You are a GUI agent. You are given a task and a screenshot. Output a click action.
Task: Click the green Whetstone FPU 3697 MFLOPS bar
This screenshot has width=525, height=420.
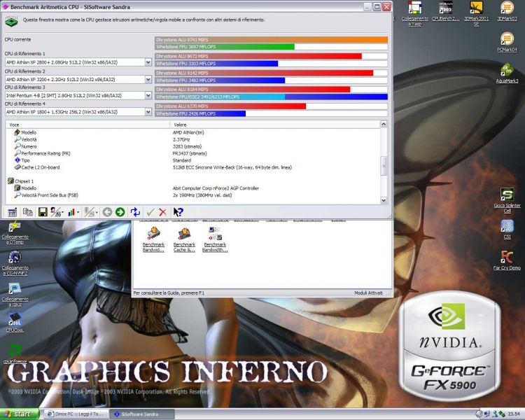225,47
